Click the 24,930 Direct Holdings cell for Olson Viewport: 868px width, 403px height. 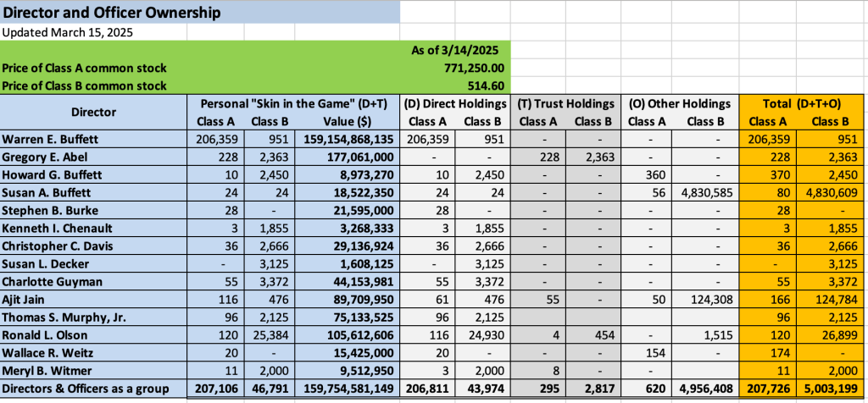coord(482,335)
